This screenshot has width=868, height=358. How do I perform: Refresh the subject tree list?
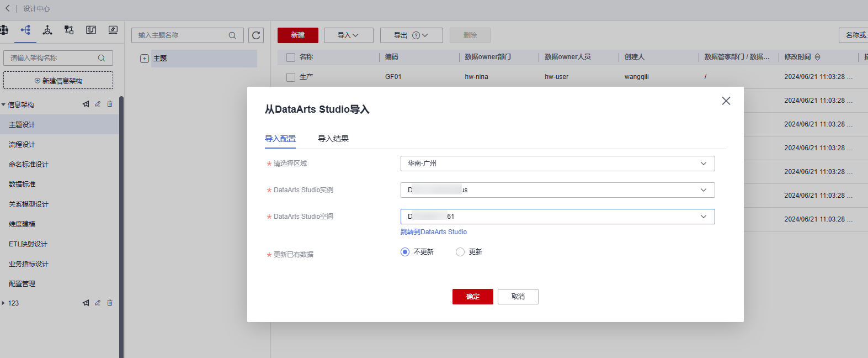coord(256,35)
